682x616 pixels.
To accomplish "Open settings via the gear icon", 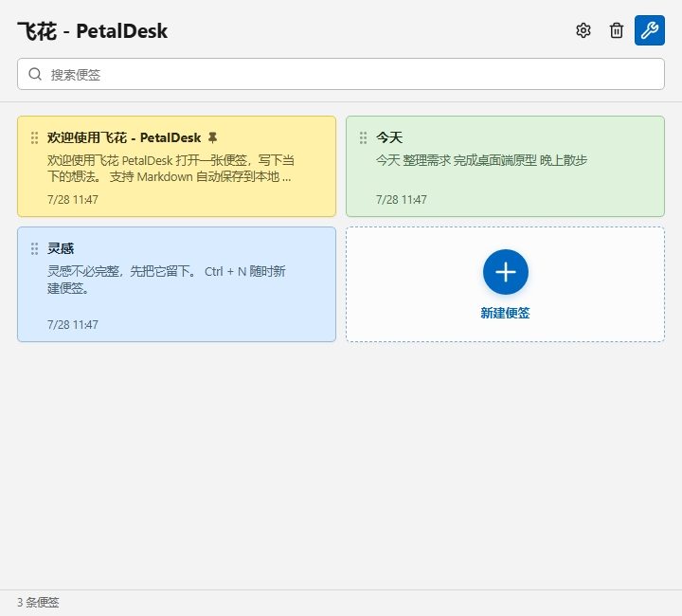I will tap(583, 30).
